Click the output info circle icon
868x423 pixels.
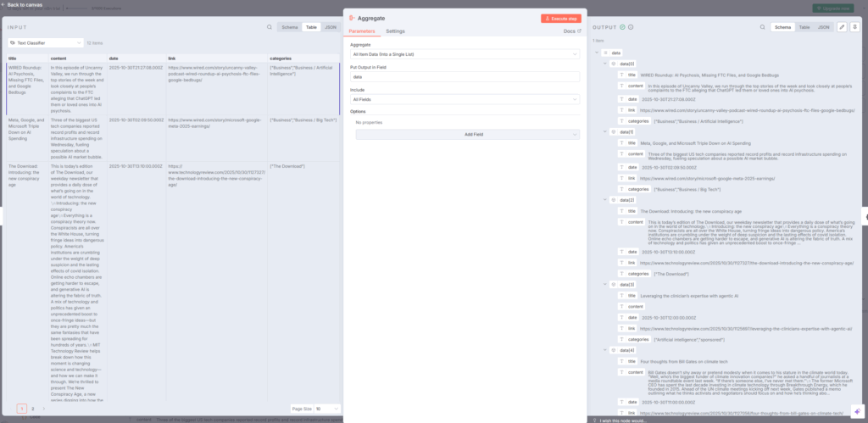point(632,27)
